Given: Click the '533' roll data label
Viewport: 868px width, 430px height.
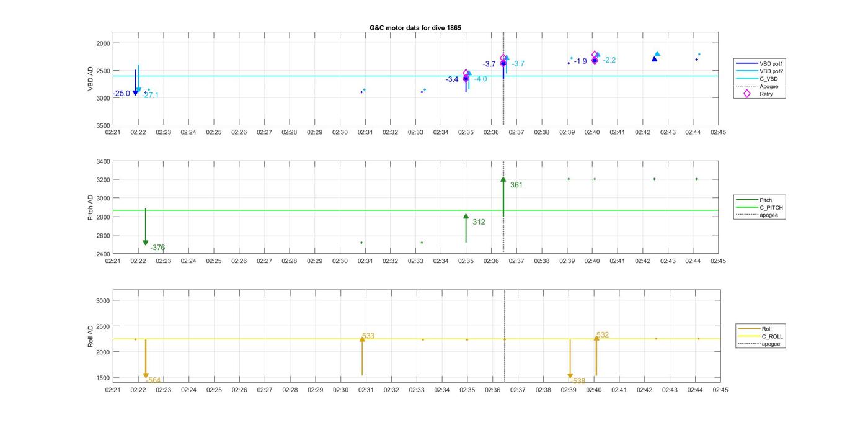Looking at the screenshot, I should (x=368, y=336).
